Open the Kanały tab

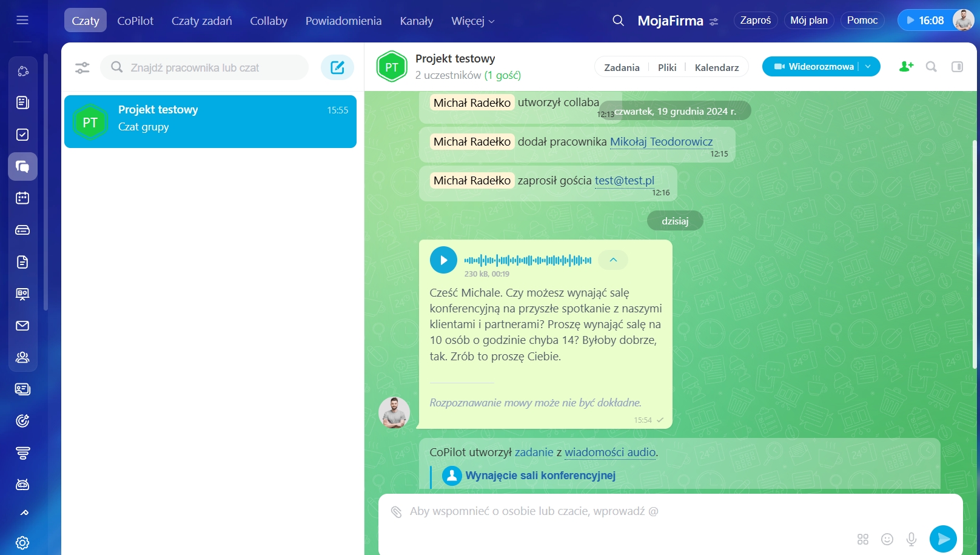tap(417, 21)
